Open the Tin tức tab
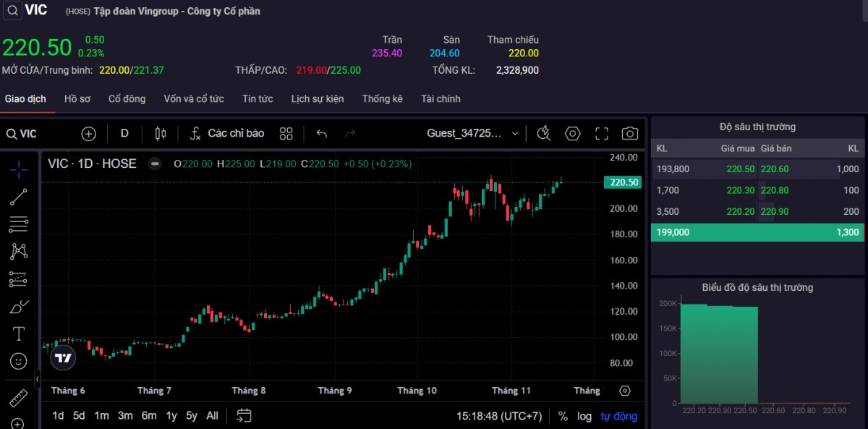 click(258, 99)
